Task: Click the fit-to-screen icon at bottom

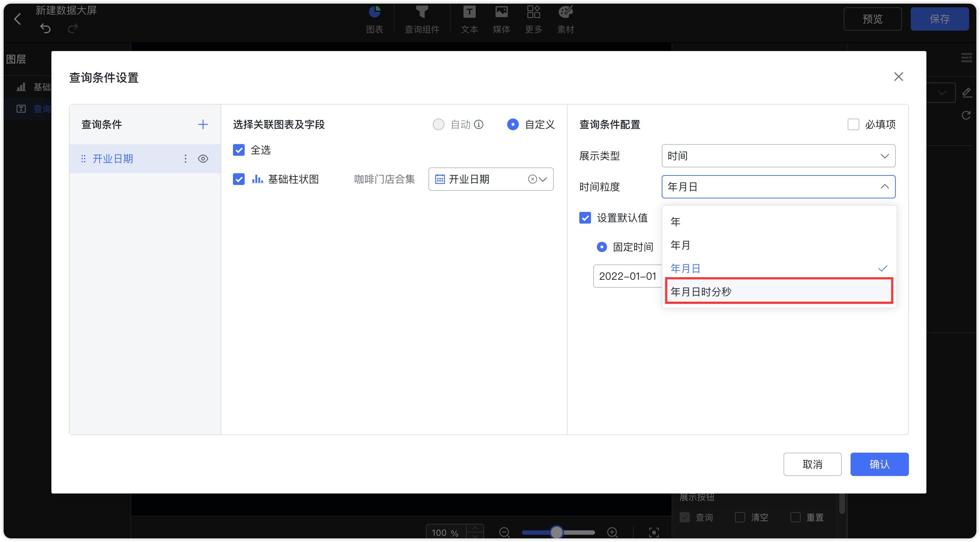Action: [654, 532]
